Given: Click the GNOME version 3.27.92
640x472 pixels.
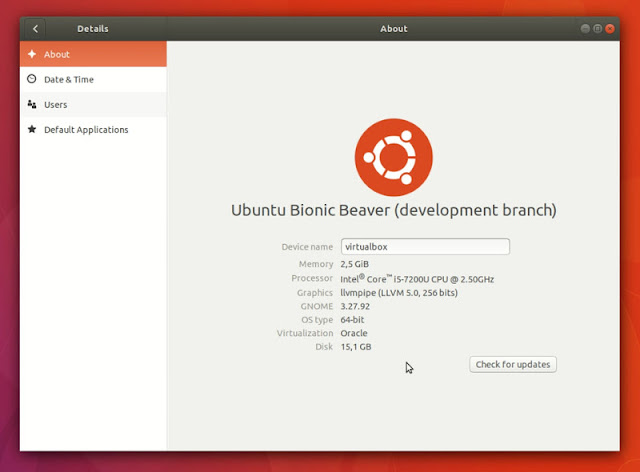Looking at the screenshot, I should [x=355, y=306].
